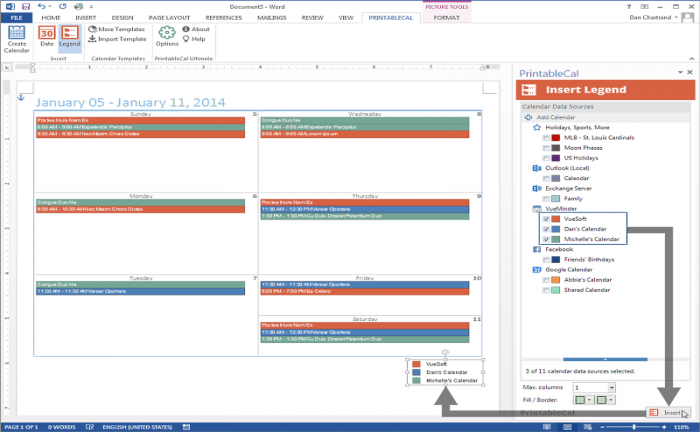This screenshot has width=700, height=432.
Task: Open the About info item
Action: 196,29
